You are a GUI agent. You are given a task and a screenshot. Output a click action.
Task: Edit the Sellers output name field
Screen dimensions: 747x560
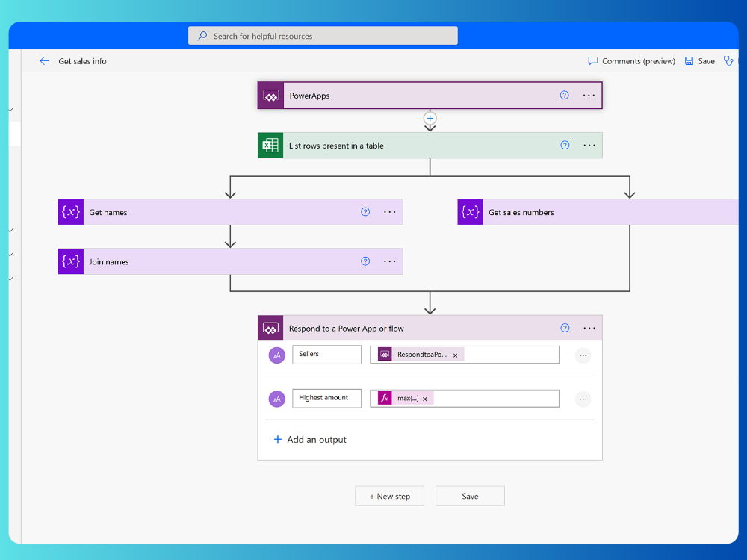click(x=327, y=355)
